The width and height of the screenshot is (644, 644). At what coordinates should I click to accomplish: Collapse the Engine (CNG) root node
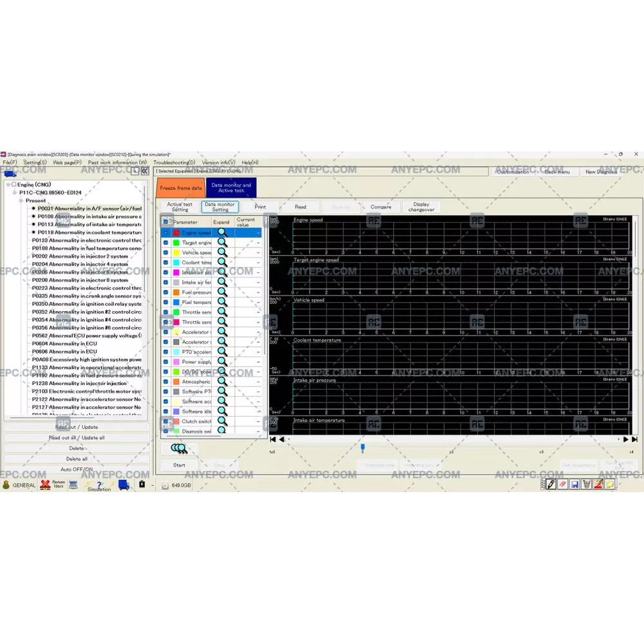click(x=8, y=185)
